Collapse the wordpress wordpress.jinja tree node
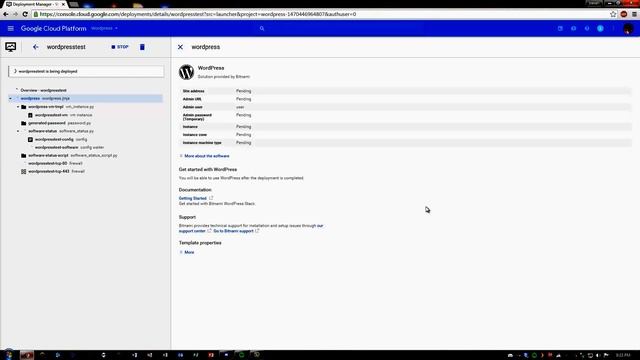 11,98
